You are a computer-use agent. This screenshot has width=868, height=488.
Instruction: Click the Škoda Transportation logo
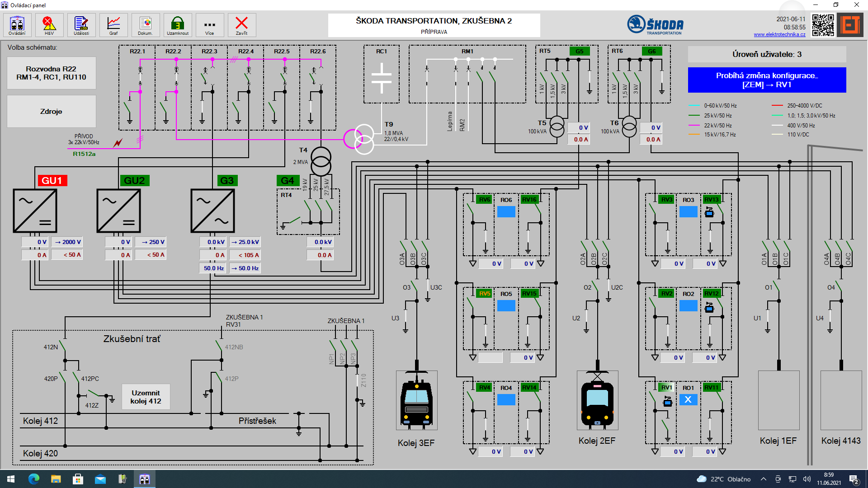pyautogui.click(x=656, y=25)
